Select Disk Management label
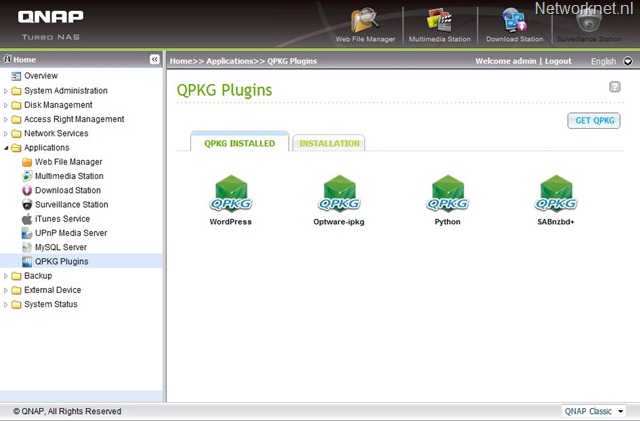Screen dimensions: 640x421 tap(58, 105)
